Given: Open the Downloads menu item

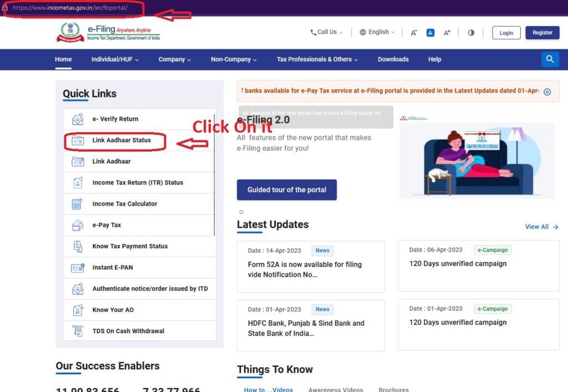Looking at the screenshot, I should click(393, 59).
